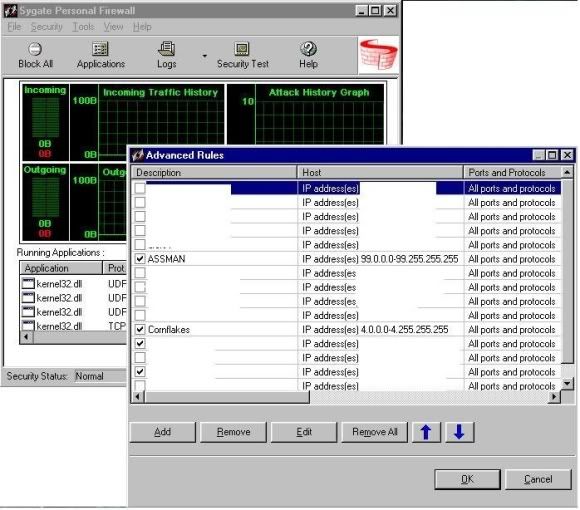Click Cancel in Advanced Rules
Screen dimensions: 580x510
538,479
